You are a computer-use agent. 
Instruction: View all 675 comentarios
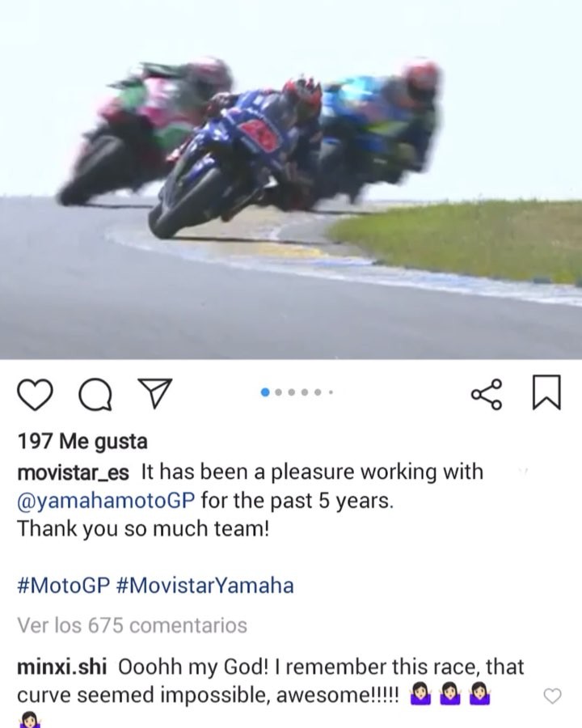tap(133, 625)
